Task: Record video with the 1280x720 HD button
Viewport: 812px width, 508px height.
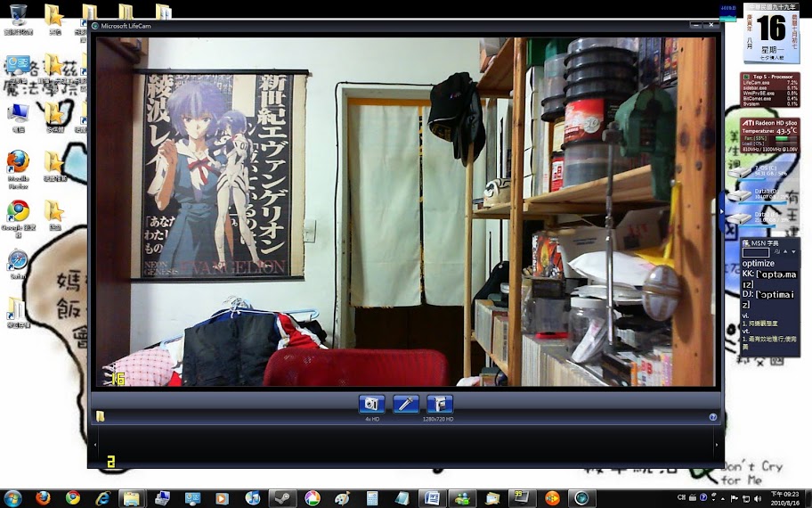Action: click(440, 404)
